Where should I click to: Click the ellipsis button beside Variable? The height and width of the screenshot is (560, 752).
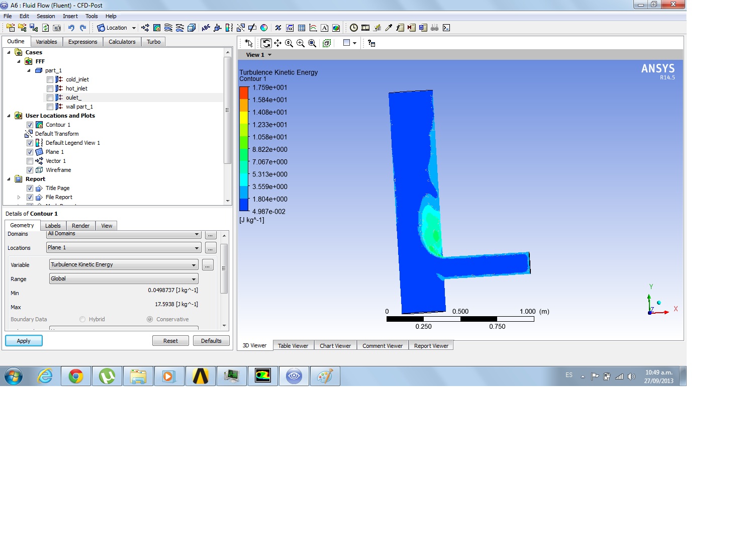207,265
